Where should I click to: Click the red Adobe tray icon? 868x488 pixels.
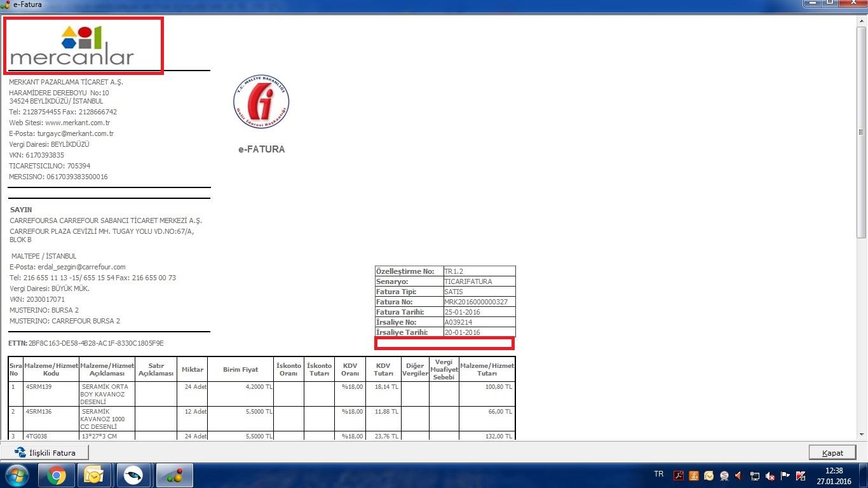click(x=679, y=475)
